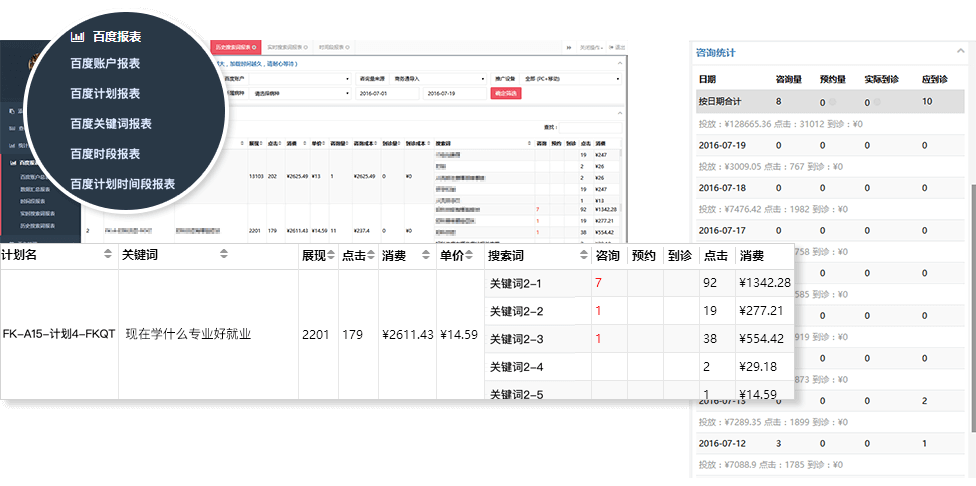Click the red 确定筛选 filter button
Screen dimensions: 976x486
coord(506,93)
